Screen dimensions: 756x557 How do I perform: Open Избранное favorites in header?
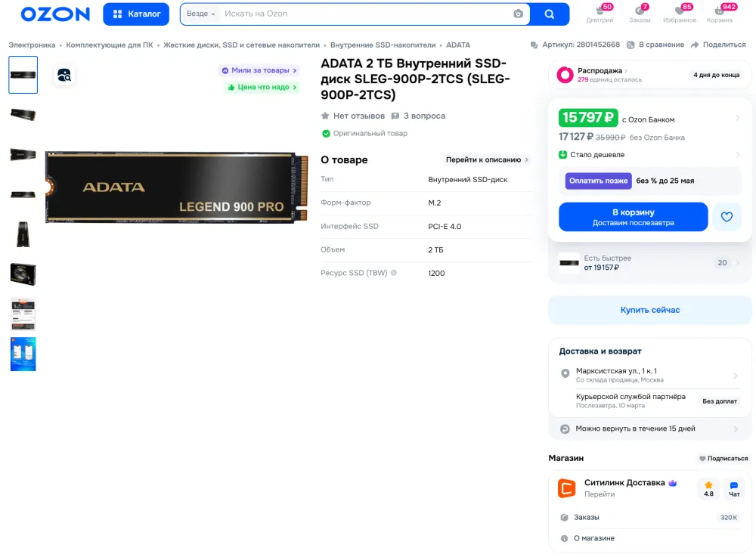point(680,14)
